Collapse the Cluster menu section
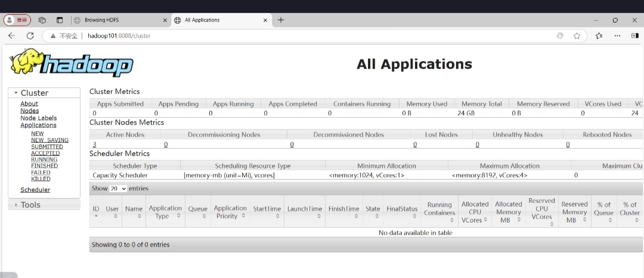The image size is (644, 278). click(44, 93)
